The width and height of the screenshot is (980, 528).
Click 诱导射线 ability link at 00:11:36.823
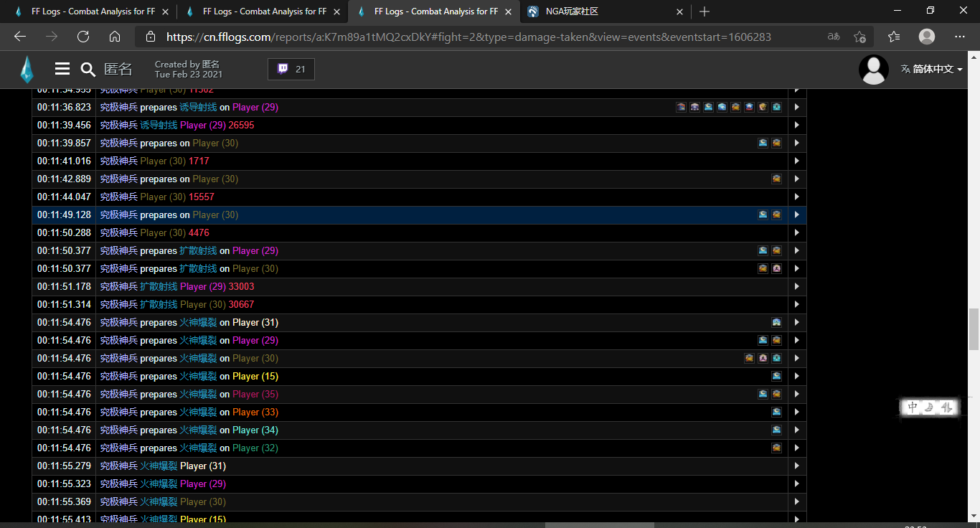coord(198,108)
